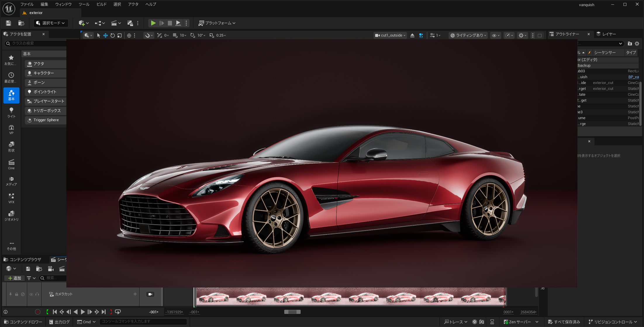Open the Content Drawer
Image resolution: width=644 pixels, height=327 pixels.
[x=23, y=322]
